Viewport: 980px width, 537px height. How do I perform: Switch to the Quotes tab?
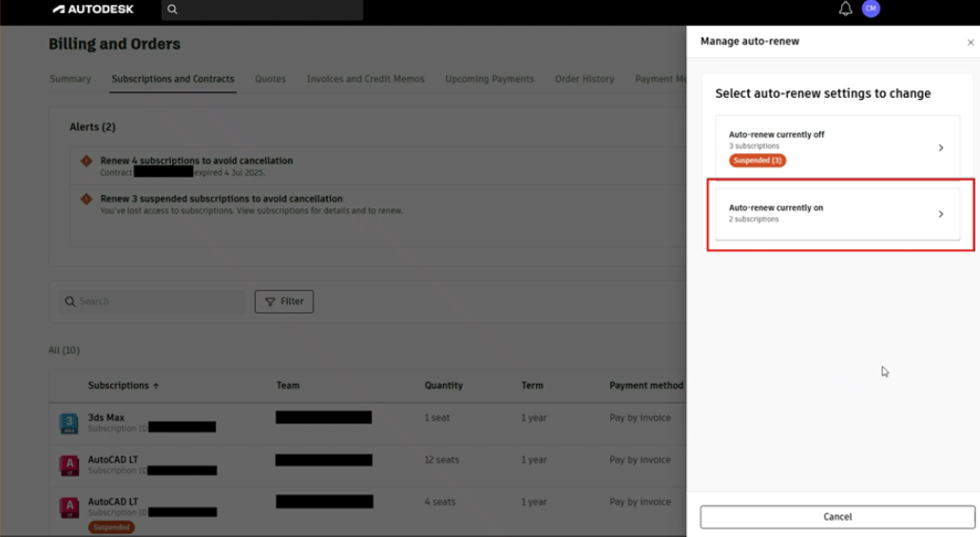point(270,79)
